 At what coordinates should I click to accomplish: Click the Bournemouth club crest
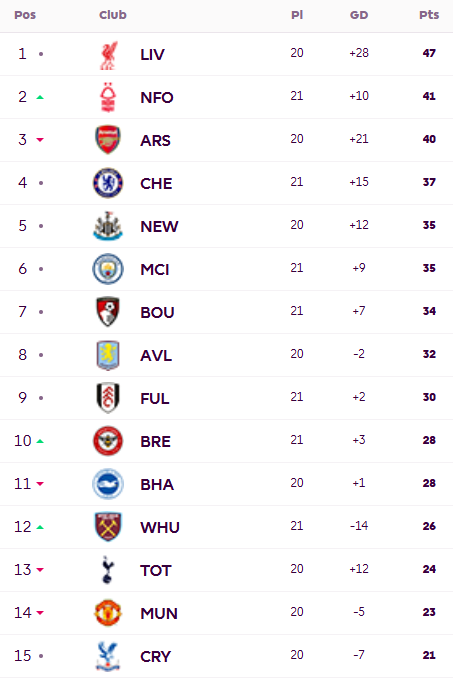pos(108,312)
